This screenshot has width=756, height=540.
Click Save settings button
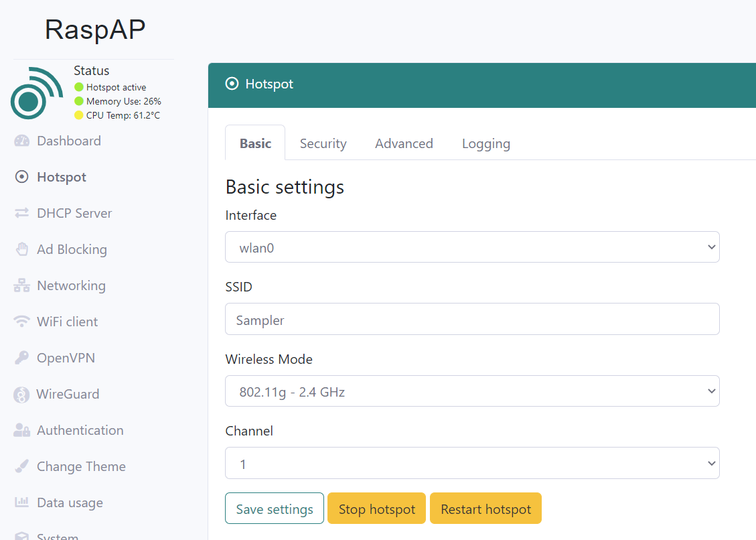tap(275, 508)
